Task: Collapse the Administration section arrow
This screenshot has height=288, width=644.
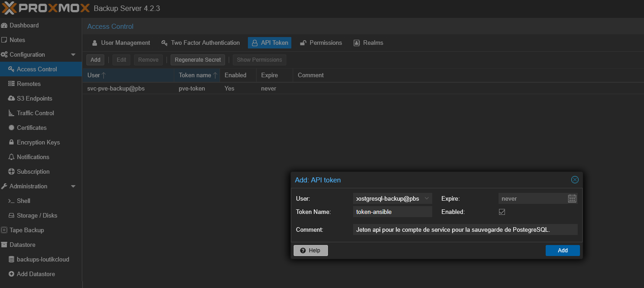Action: 73,186
